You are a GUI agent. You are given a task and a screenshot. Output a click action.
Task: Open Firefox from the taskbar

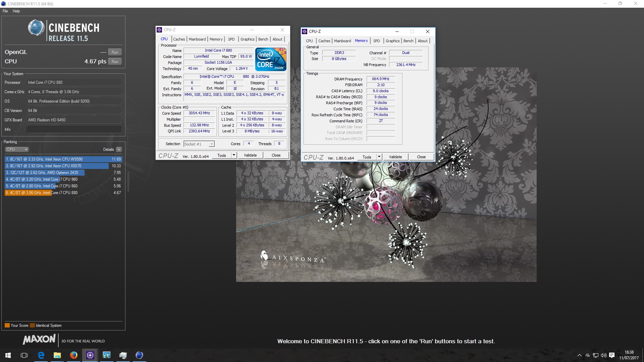[74, 355]
